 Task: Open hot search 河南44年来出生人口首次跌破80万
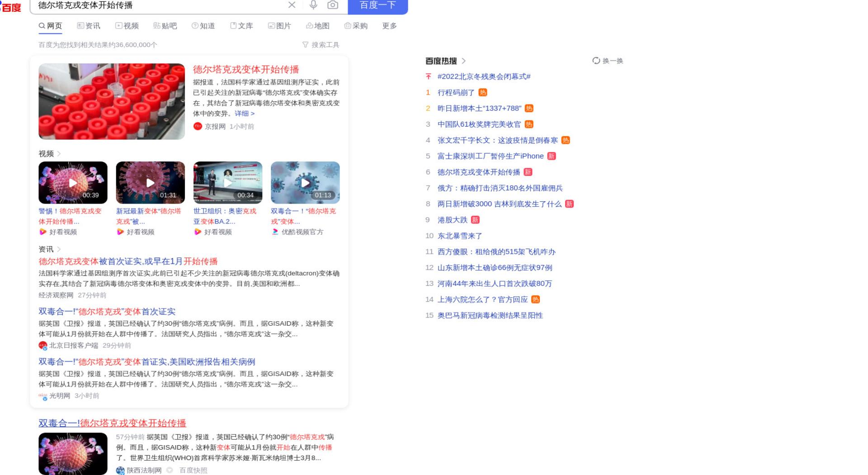(x=495, y=284)
